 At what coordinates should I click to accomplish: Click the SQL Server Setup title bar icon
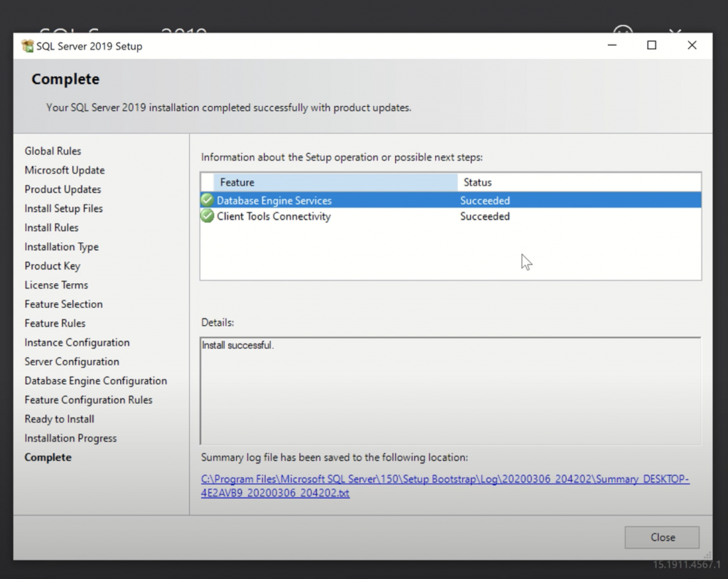[28, 46]
